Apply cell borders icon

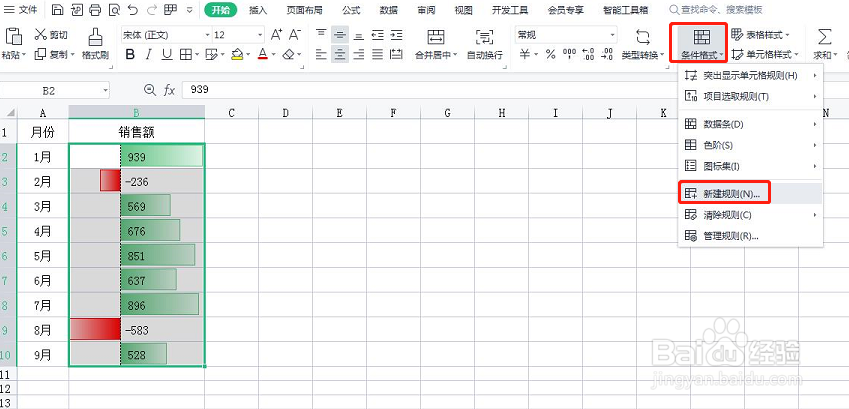186,54
